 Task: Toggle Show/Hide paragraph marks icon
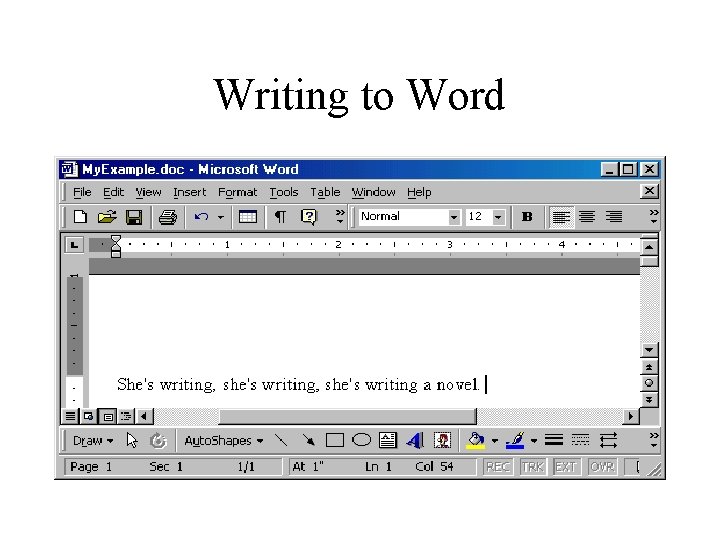pyautogui.click(x=280, y=217)
